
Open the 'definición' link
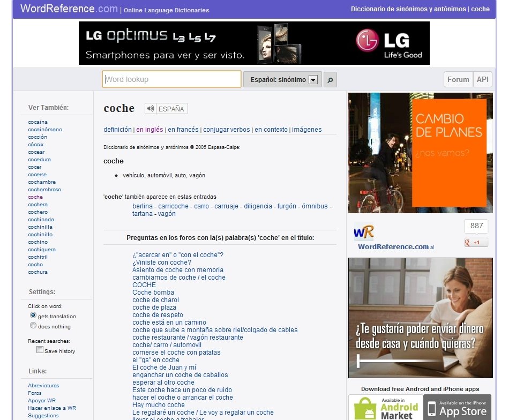[x=117, y=130]
